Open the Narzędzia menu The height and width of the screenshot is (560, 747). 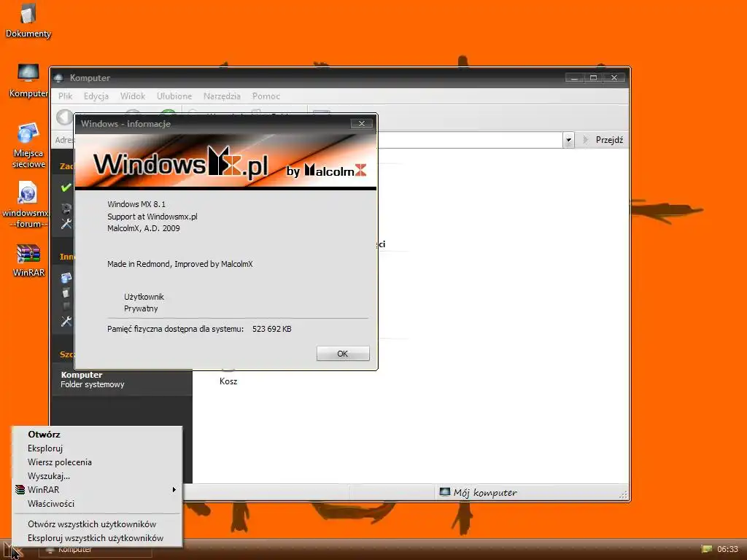222,96
